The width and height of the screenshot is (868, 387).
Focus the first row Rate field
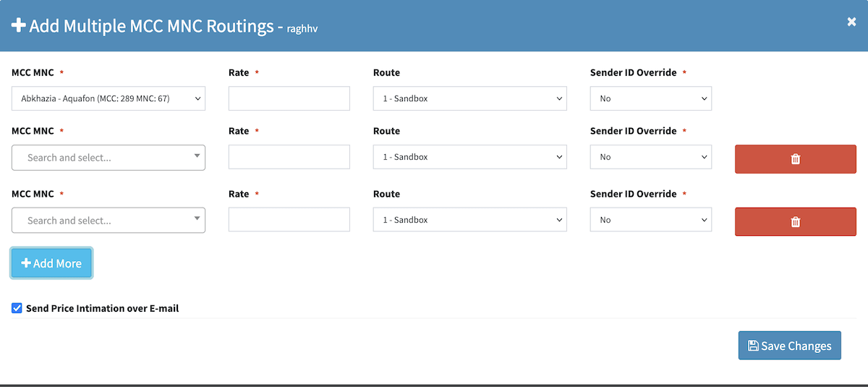tap(289, 98)
